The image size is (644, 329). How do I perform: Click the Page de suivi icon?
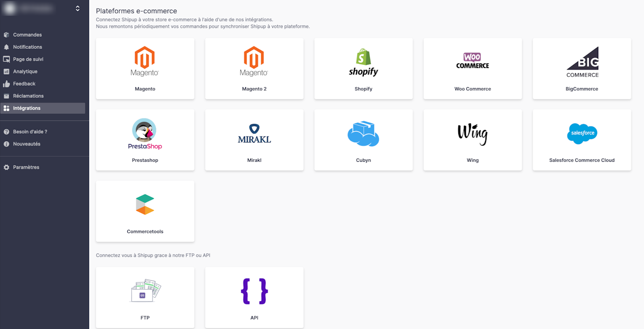click(7, 59)
